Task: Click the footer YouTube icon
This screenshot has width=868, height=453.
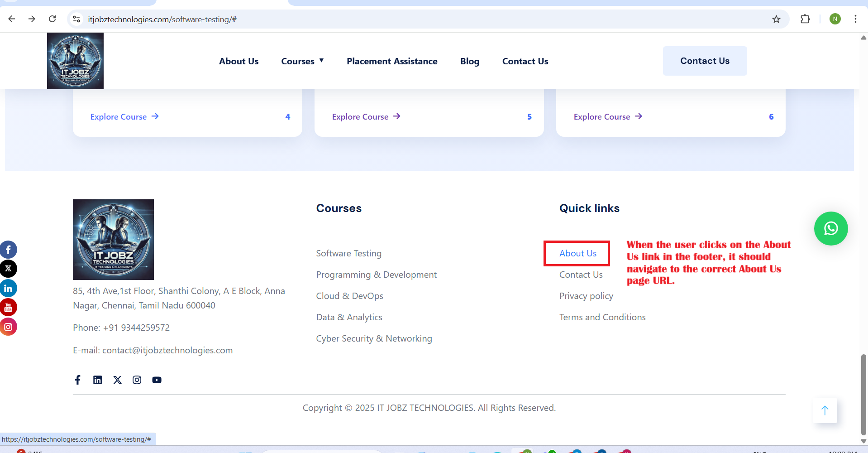Action: coord(157,380)
